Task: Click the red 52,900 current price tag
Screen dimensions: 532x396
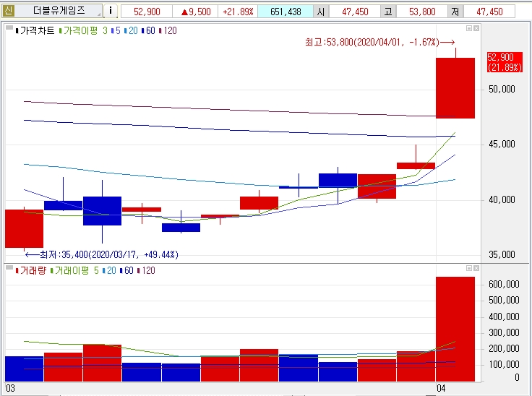Action: 505,62
